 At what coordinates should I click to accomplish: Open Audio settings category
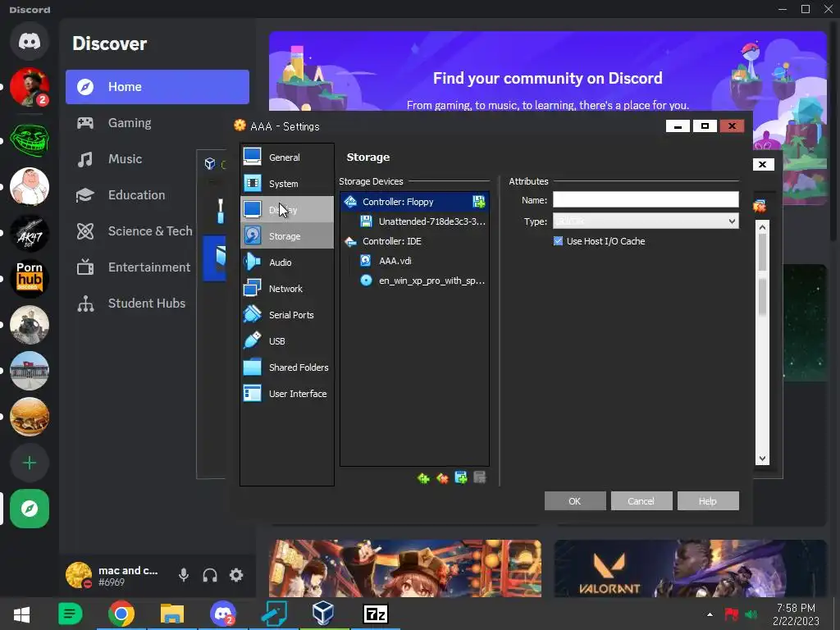(x=286, y=262)
